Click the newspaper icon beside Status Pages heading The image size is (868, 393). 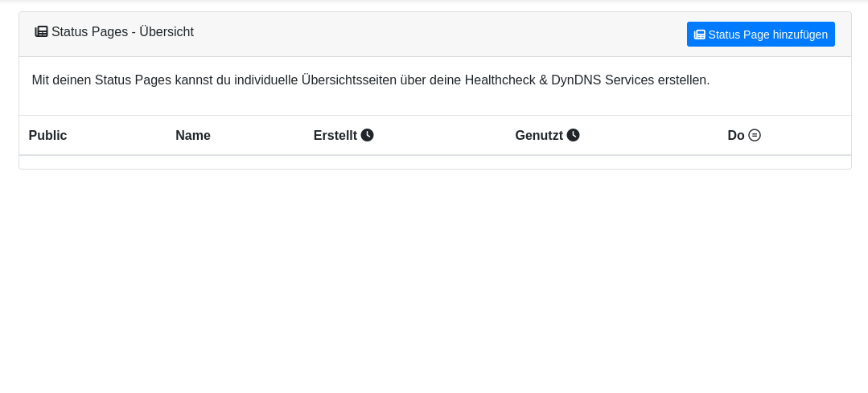pyautogui.click(x=41, y=32)
